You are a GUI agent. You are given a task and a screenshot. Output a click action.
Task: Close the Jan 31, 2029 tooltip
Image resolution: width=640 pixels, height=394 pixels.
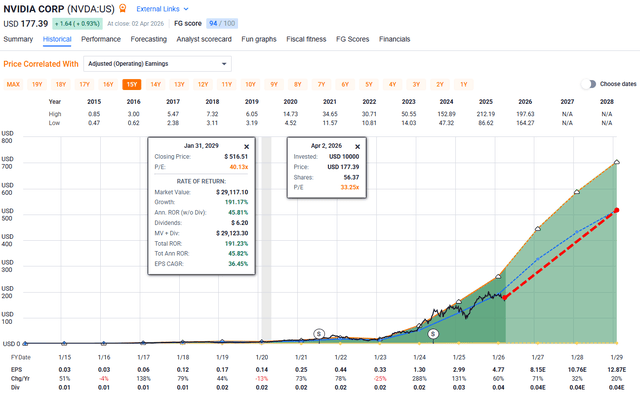(x=247, y=147)
